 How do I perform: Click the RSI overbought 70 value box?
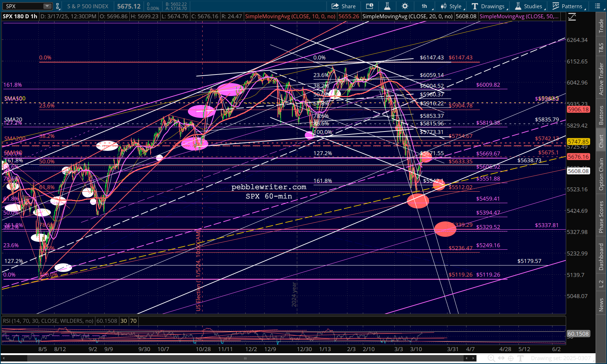click(x=133, y=321)
